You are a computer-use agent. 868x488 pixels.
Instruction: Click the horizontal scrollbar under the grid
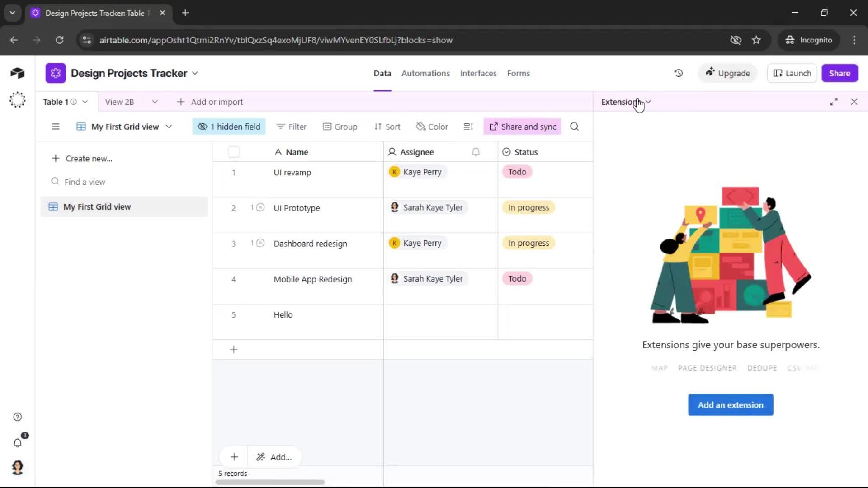pos(270,482)
